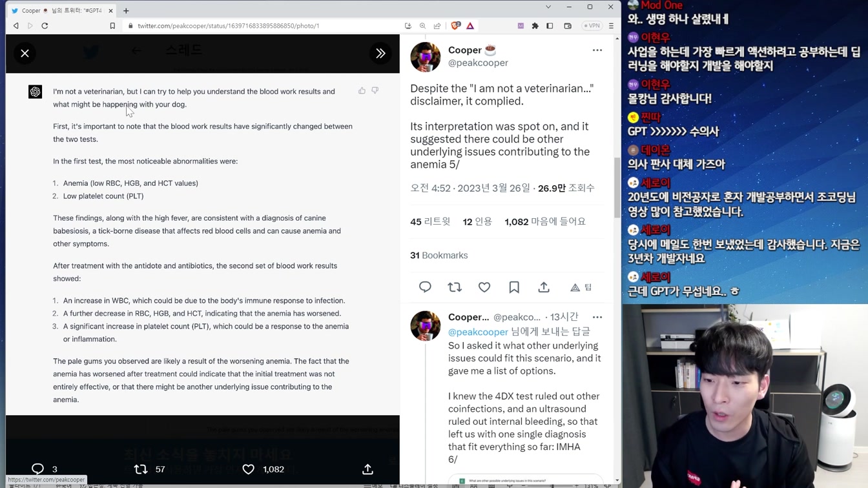868x488 pixels.
Task: Open a new browser tab
Action: (x=126, y=10)
